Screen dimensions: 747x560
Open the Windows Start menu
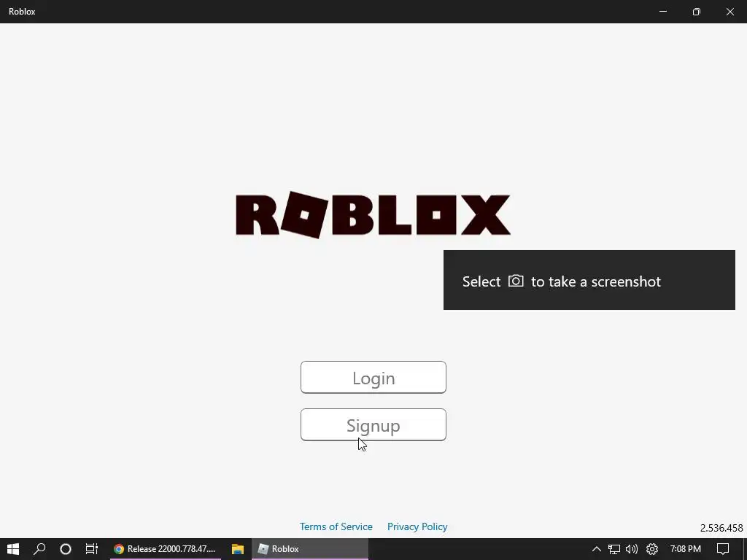[13, 549]
